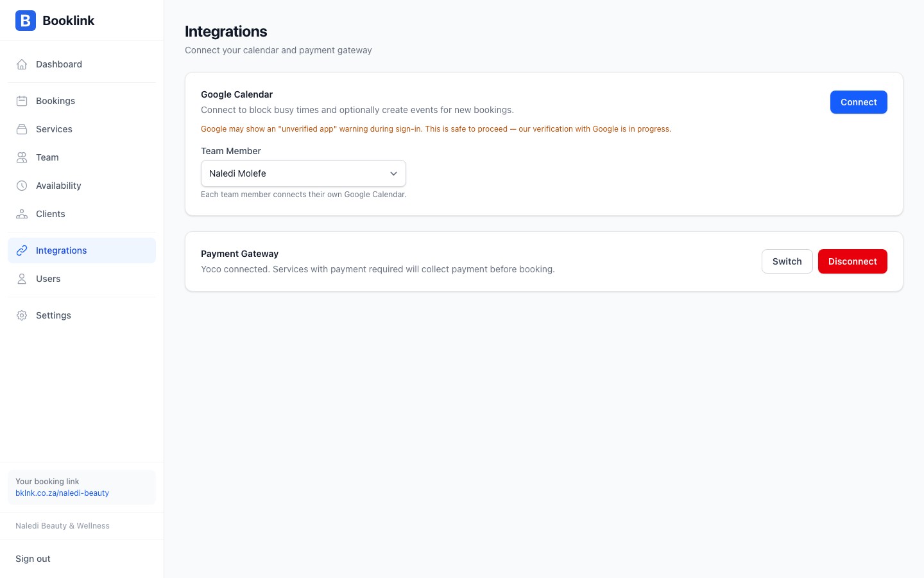
Task: Click the Booklink logo icon
Action: [25, 21]
